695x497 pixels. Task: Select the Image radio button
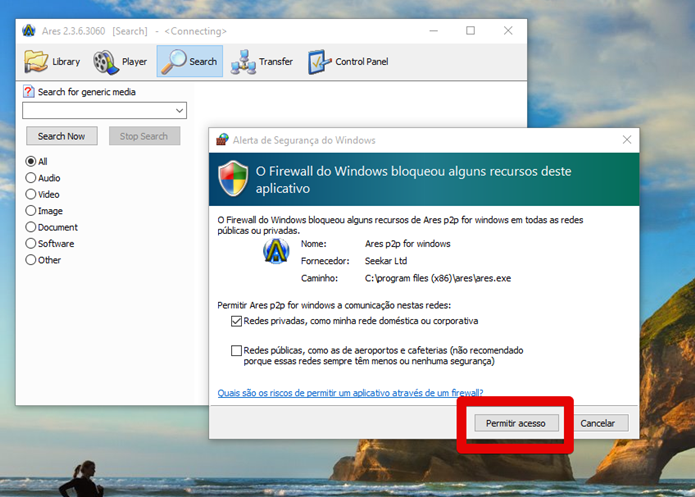click(31, 211)
